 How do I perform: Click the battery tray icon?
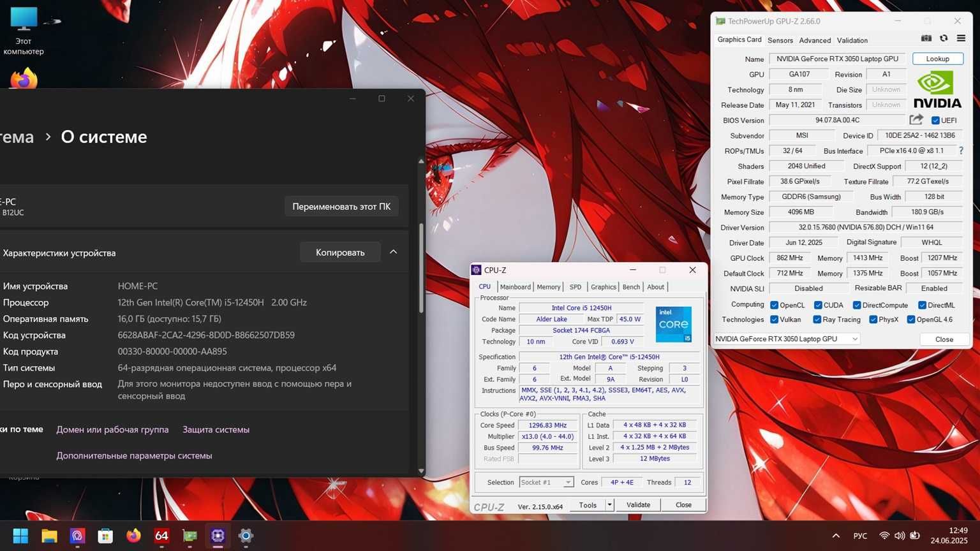(915, 536)
